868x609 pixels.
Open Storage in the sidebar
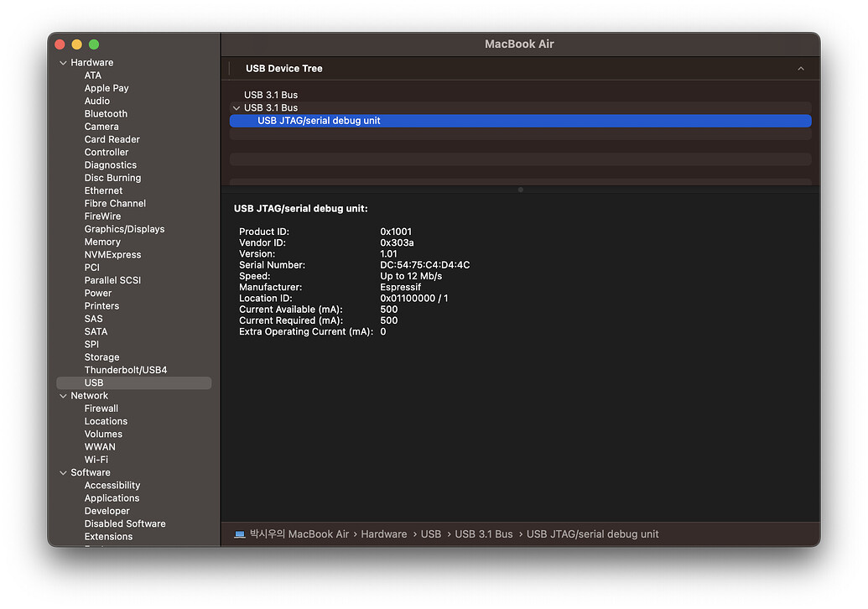click(x=101, y=357)
